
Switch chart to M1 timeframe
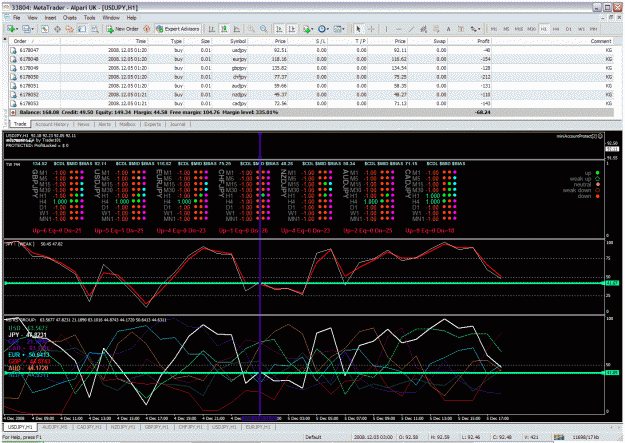(494, 29)
